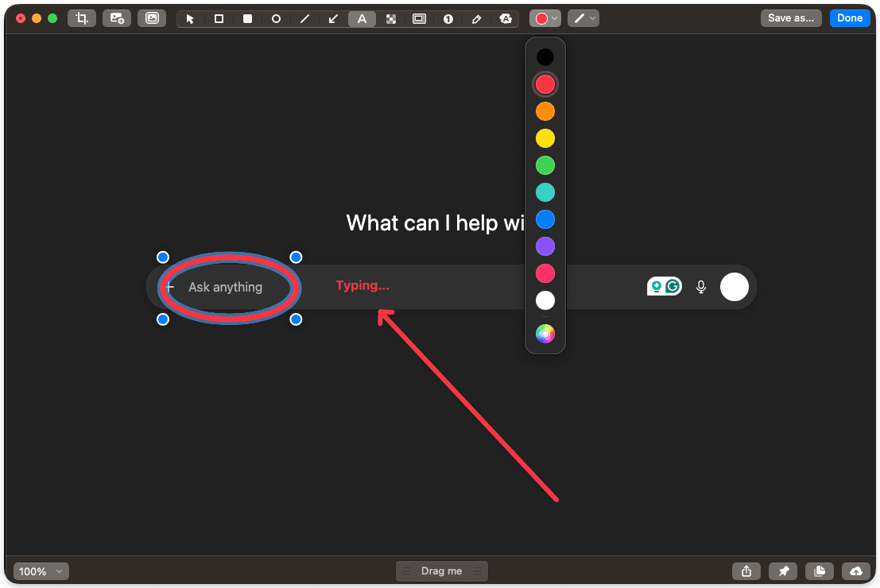Expand the color picker chevron
This screenshot has height=588, width=880.
pyautogui.click(x=554, y=17)
